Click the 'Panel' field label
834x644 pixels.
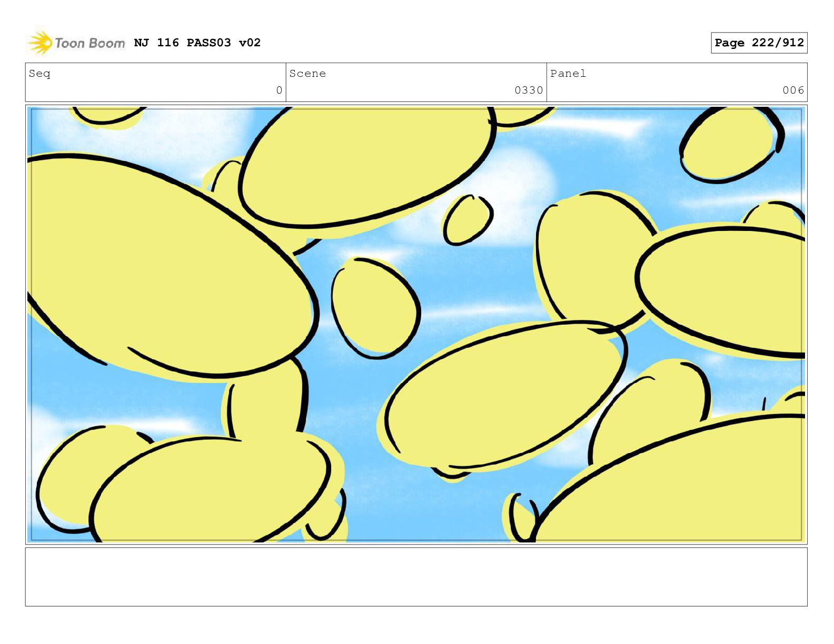pos(568,74)
